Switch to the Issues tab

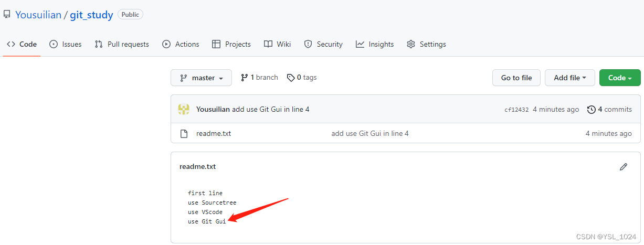pos(66,44)
